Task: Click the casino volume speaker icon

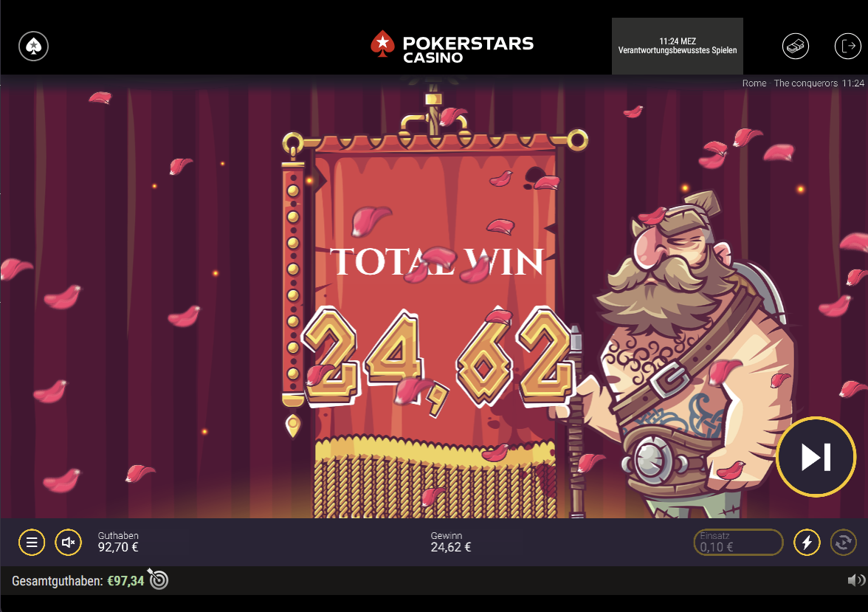Action: 856,580
